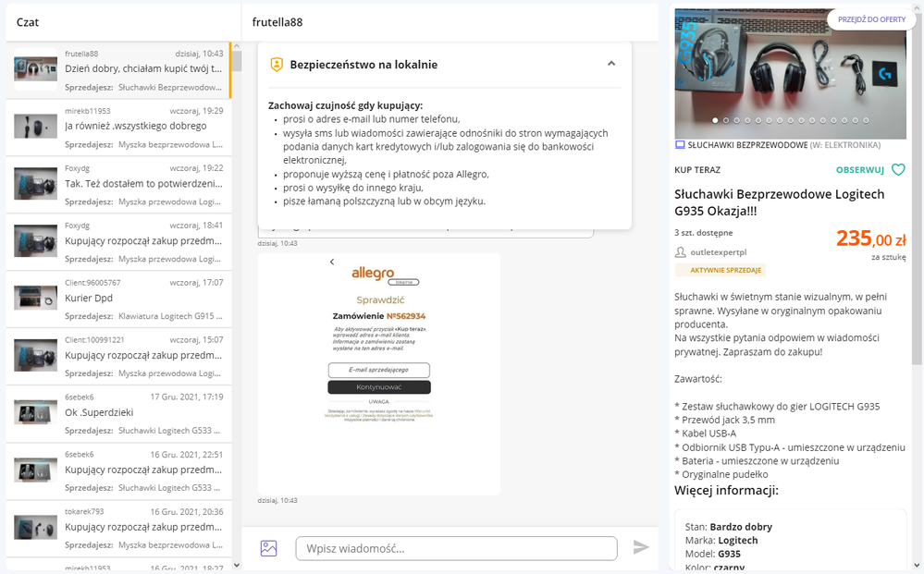The height and width of the screenshot is (574, 924).
Task: Click the 6sebek6 G533 headphones thumbnail from 17 Gru
Action: click(35, 412)
